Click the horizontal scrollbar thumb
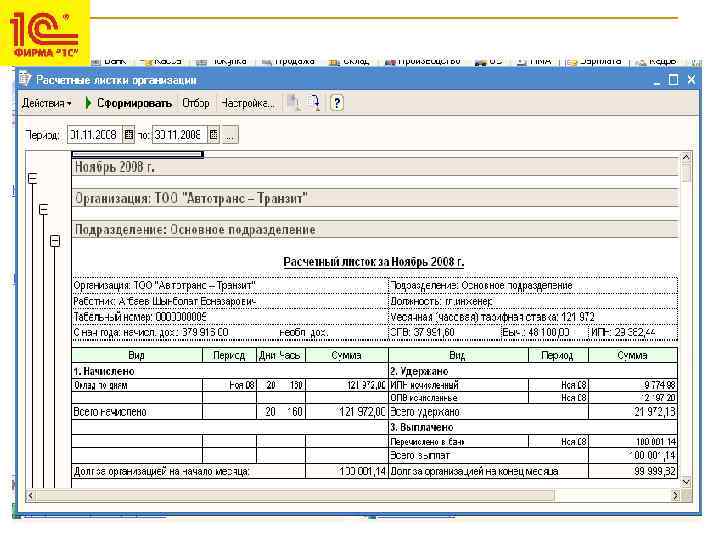Viewport: 720px width, 540px height. tap(295, 496)
